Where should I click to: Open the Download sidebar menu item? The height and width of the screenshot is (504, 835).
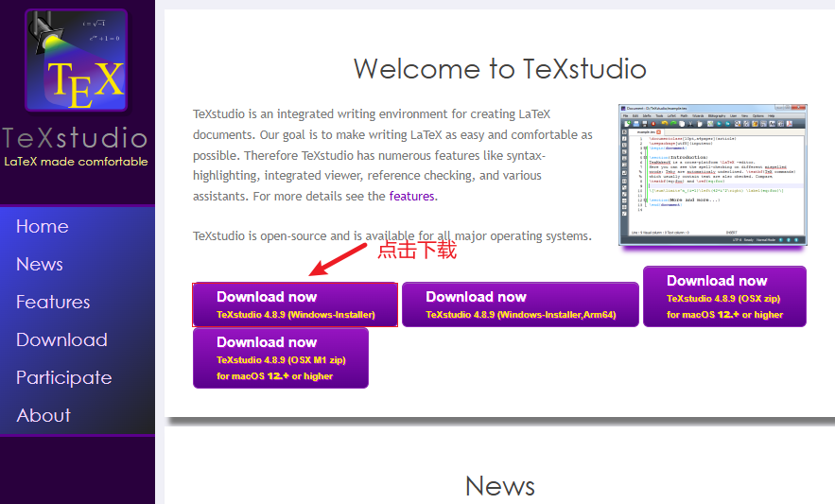tap(61, 339)
